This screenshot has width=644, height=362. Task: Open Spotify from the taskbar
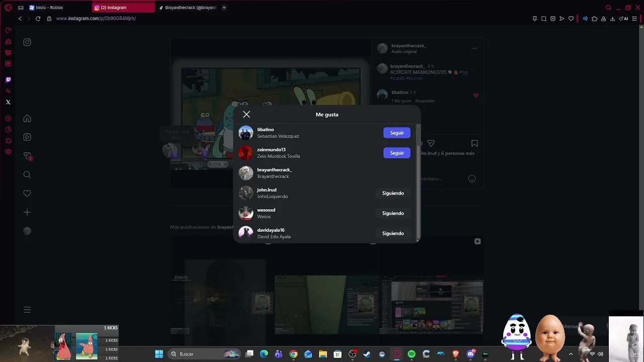point(411,354)
